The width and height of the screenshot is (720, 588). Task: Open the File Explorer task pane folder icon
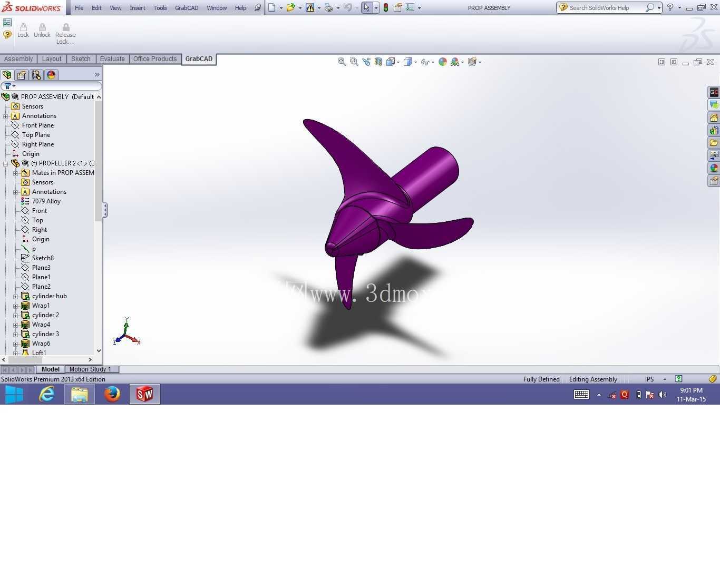click(x=714, y=143)
